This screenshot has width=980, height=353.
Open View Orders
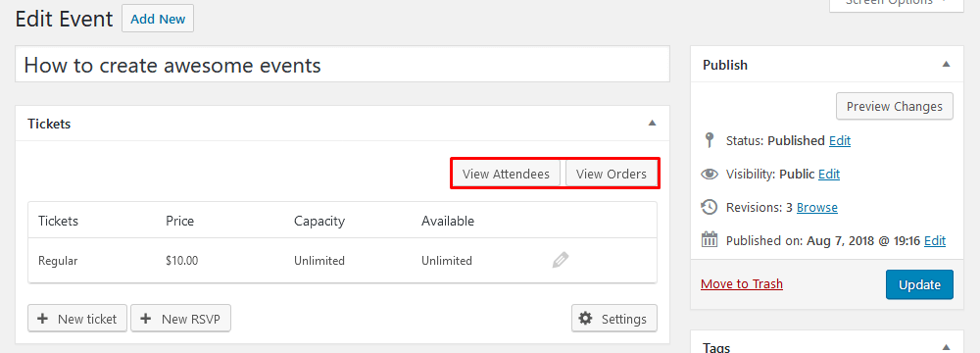tap(612, 174)
